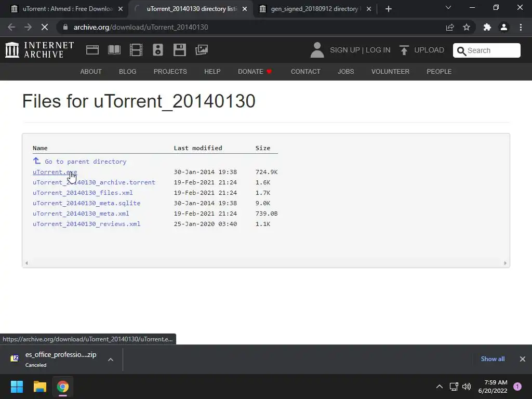The width and height of the screenshot is (532, 399).
Task: Click the network icon in the system tray
Action: [454, 387]
